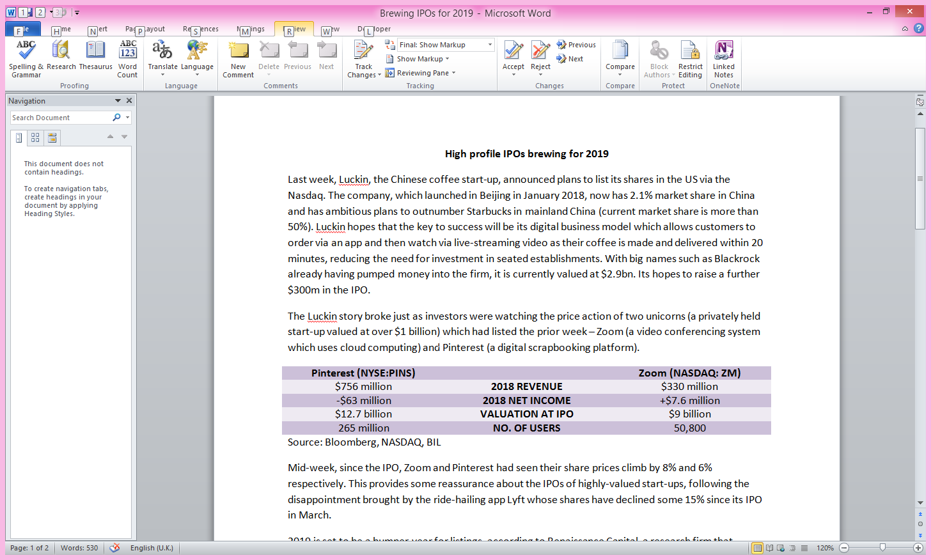The width and height of the screenshot is (931, 560).
Task: Click the scroll down arrow of document
Action: coord(920,503)
